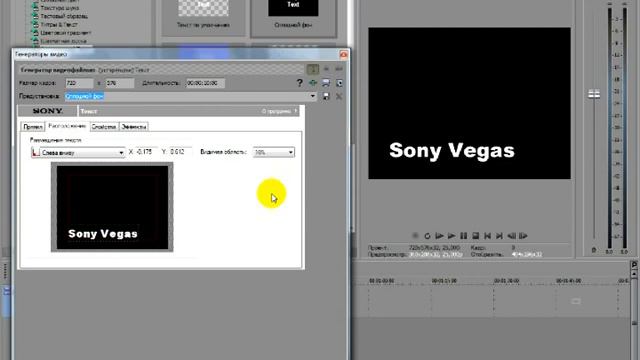Click the text placement preview thumbnail
Viewport: 640px width, 360px height.
(112, 207)
